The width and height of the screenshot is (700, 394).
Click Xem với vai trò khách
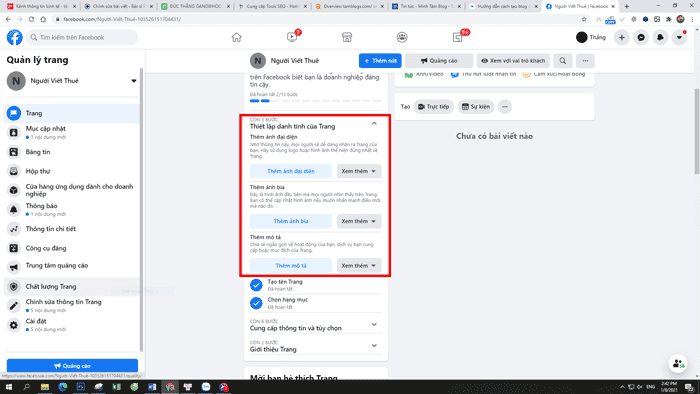coord(513,61)
